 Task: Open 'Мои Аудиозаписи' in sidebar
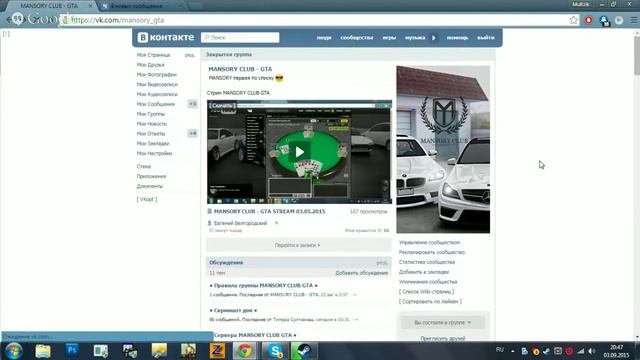pos(157,94)
